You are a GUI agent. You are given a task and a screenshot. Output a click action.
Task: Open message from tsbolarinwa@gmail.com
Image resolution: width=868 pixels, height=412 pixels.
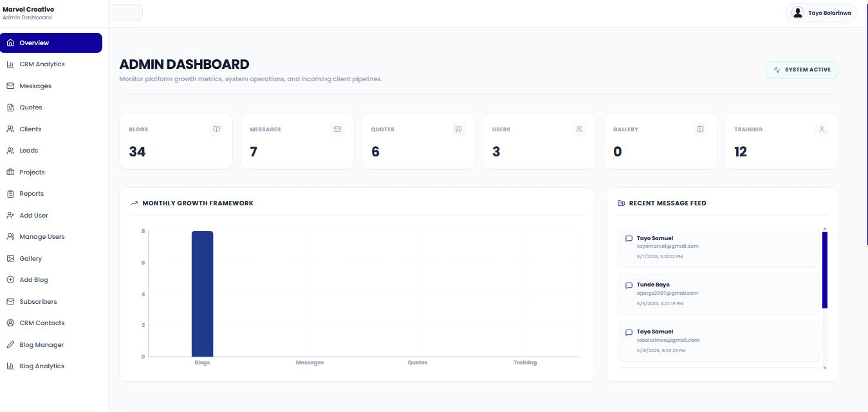click(719, 341)
